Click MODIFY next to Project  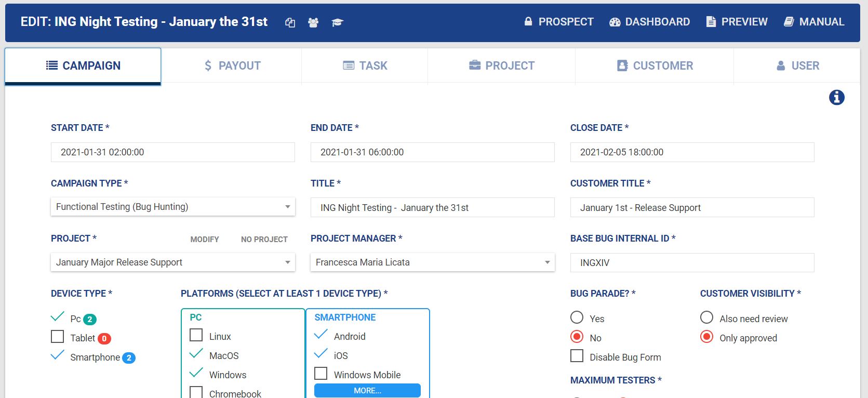[205, 240]
